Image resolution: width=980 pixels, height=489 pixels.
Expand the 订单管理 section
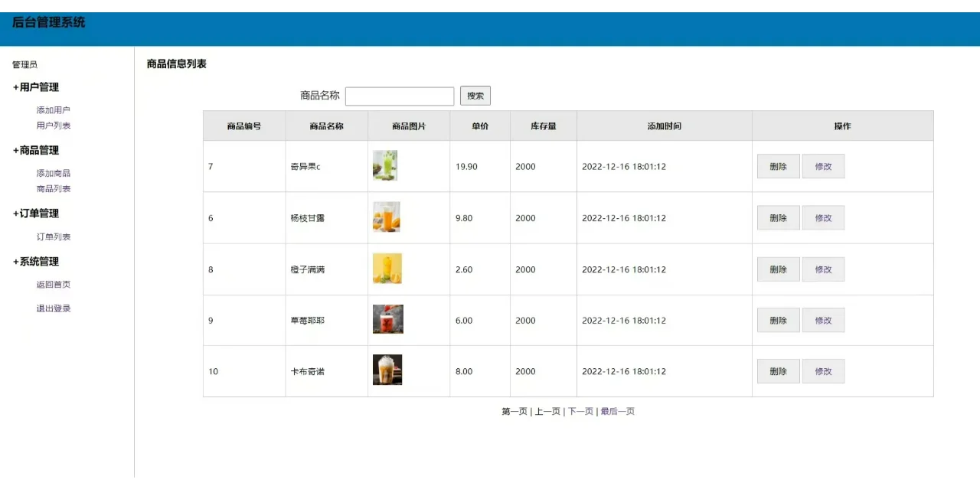pos(36,214)
